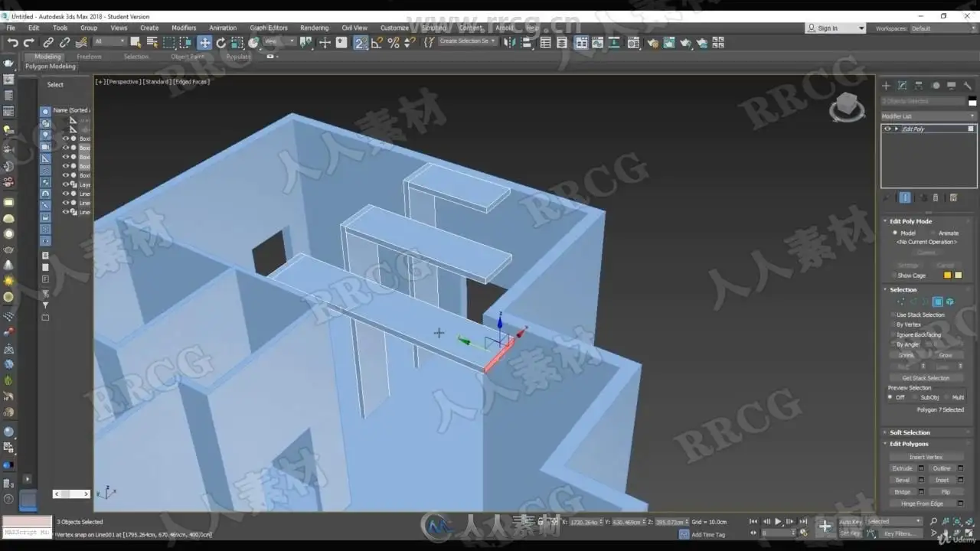Click the Unlink Selection icon
The height and width of the screenshot is (551, 980).
pyautogui.click(x=64, y=43)
